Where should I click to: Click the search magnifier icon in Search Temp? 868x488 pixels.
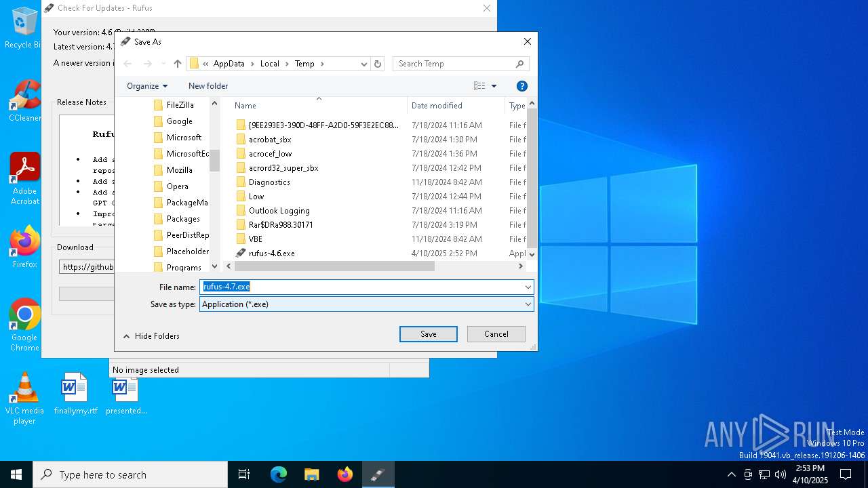coord(520,64)
